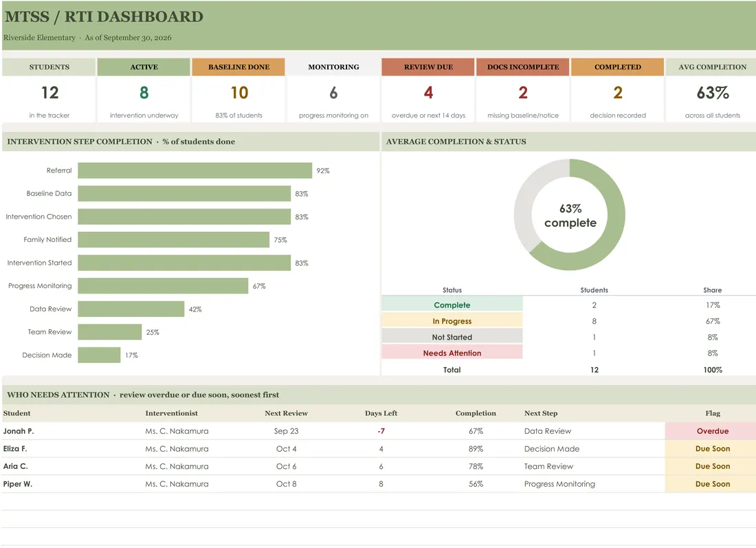The width and height of the screenshot is (756, 548).
Task: Select student name Jonah P.
Action: coord(19,431)
